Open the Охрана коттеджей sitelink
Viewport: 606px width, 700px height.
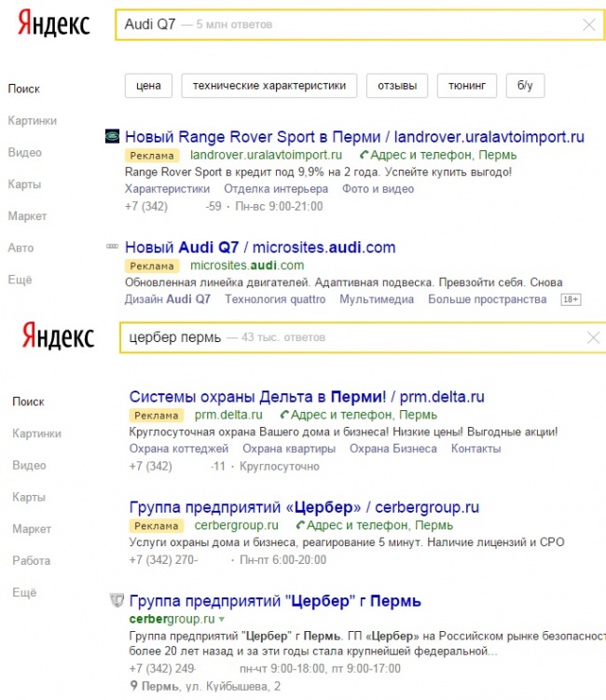click(179, 448)
